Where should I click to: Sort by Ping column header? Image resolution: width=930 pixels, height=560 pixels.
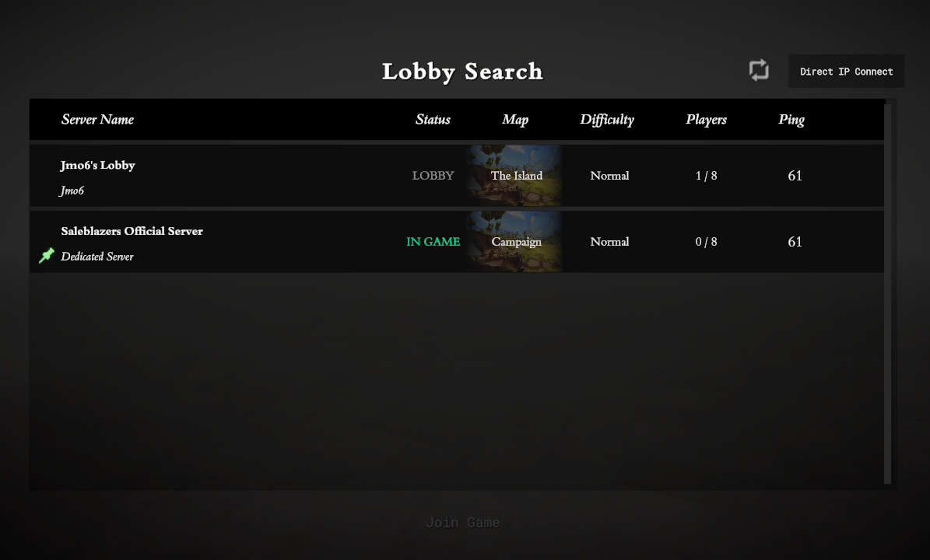click(791, 120)
